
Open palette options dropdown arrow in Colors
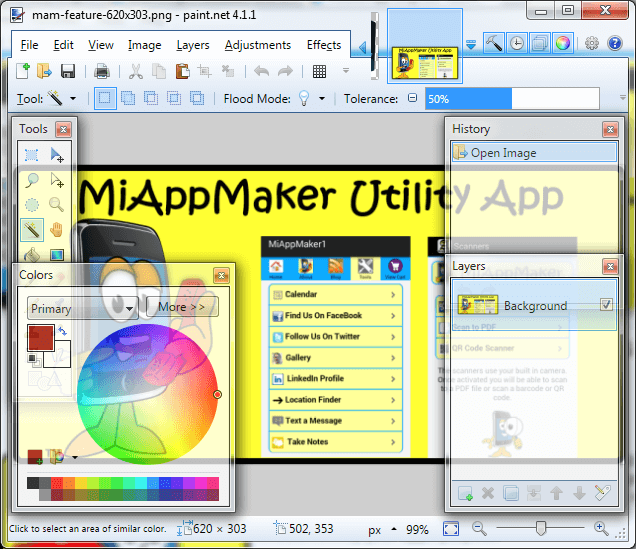click(x=75, y=457)
